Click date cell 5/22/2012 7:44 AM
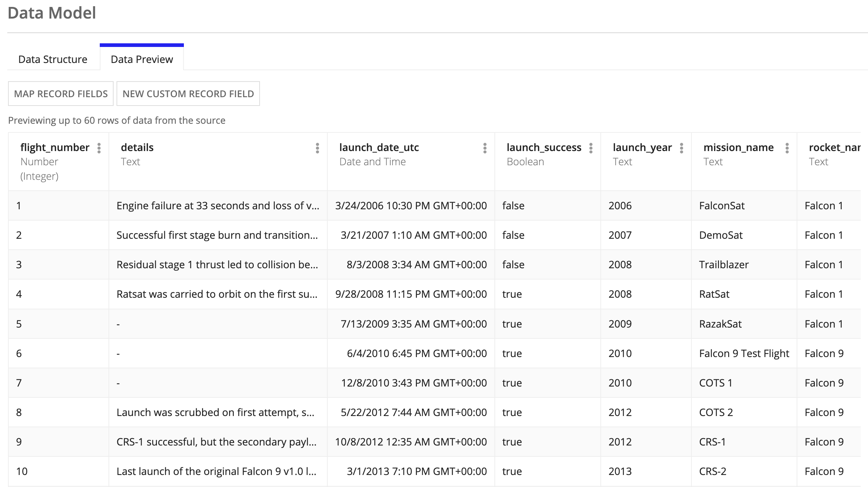This screenshot has height=487, width=868. pyautogui.click(x=411, y=412)
